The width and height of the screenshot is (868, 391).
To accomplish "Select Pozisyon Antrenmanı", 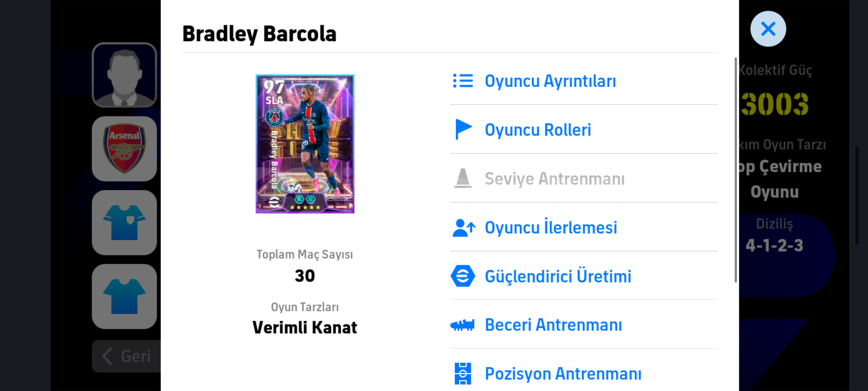I will (x=563, y=374).
